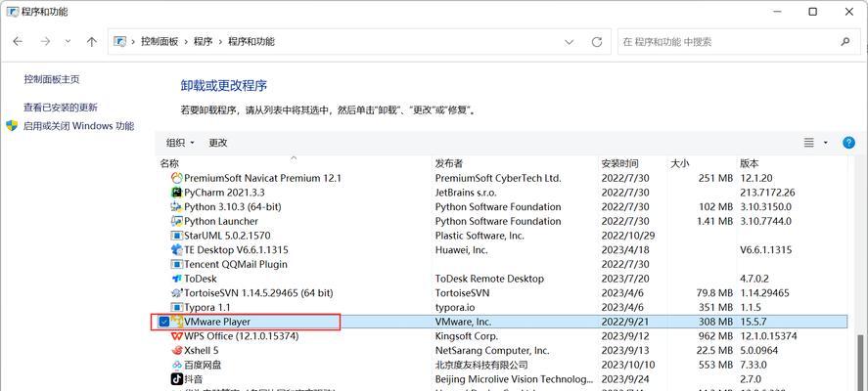Select publisher JetBrains s.r.o.
868x391 pixels.
[x=466, y=193]
